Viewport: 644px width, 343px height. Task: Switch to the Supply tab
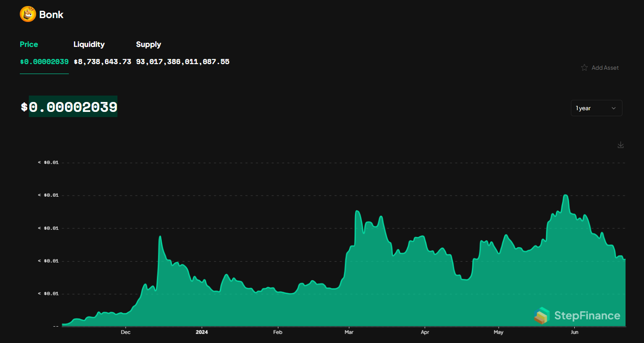coord(148,44)
